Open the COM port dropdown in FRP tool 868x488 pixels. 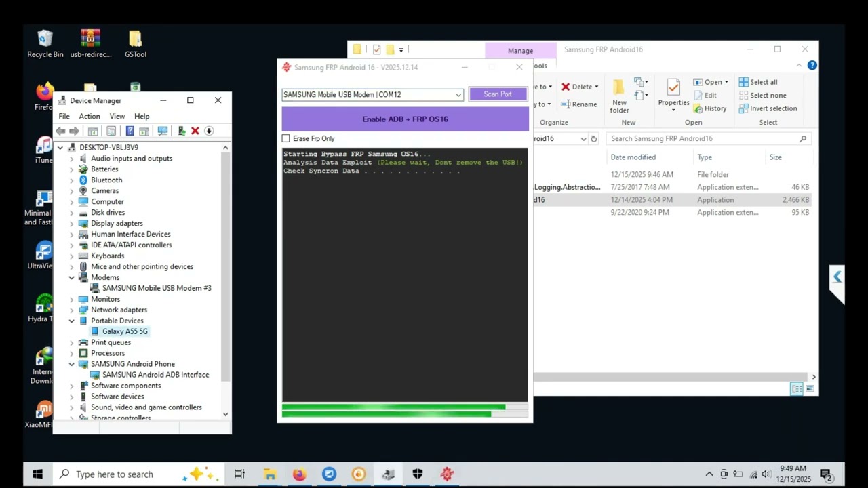(x=458, y=95)
